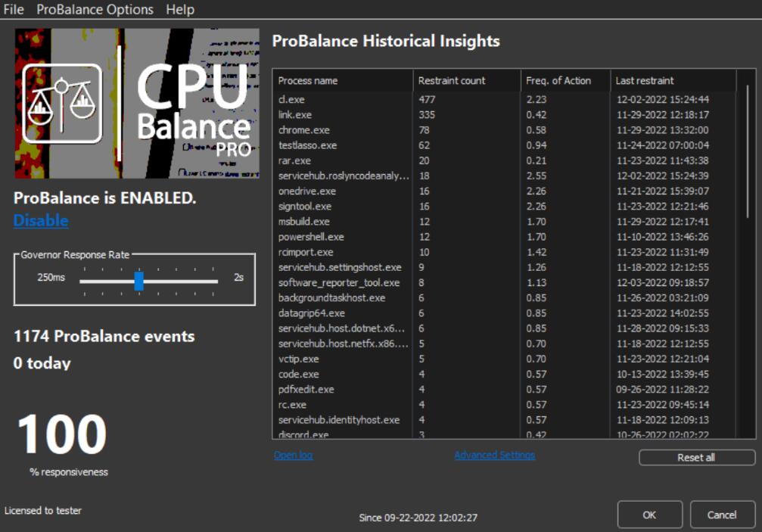Screen dimensions: 762x532
Task: Open the Help menu
Action: (180, 9)
